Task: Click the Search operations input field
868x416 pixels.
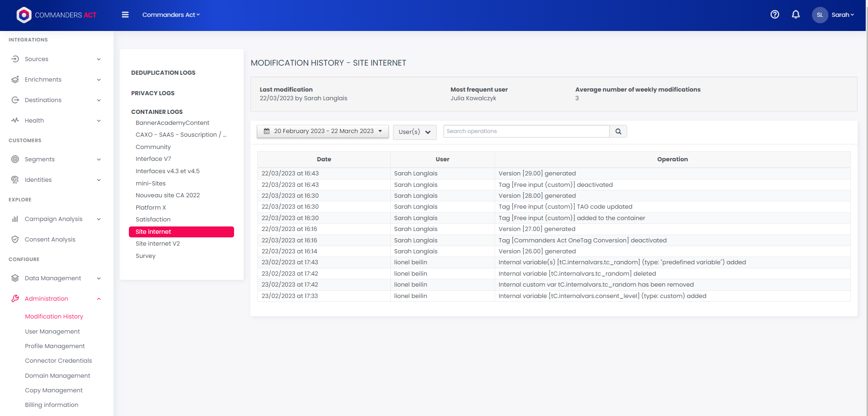Action: coord(526,131)
